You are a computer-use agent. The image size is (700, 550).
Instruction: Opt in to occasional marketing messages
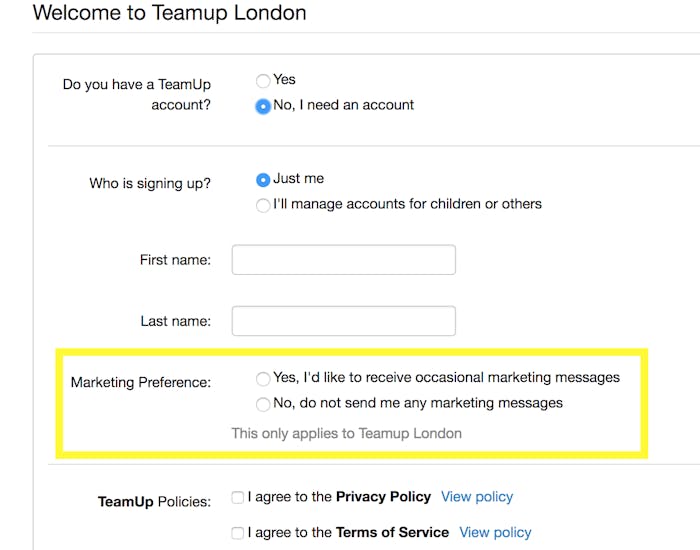tap(263, 379)
